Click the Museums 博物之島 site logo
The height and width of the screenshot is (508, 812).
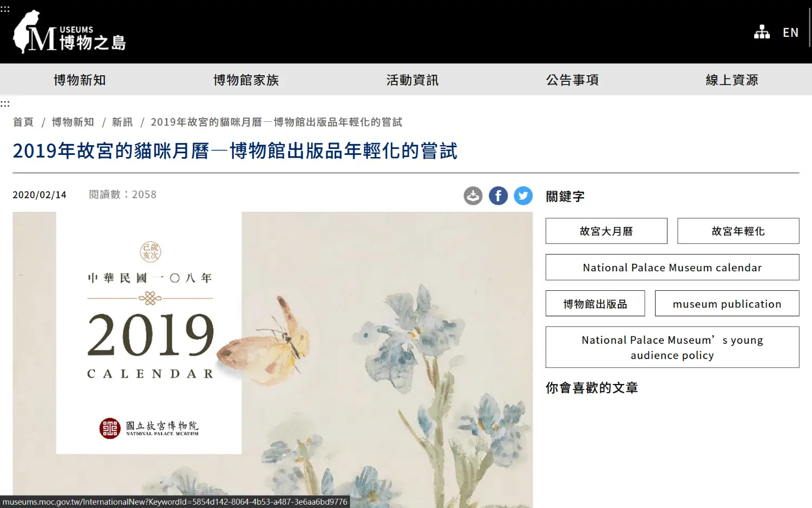pos(69,32)
